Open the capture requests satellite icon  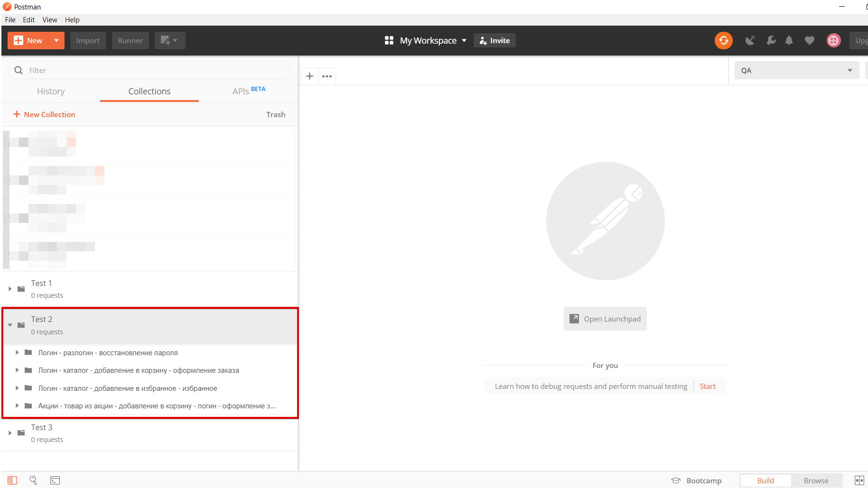(x=750, y=41)
